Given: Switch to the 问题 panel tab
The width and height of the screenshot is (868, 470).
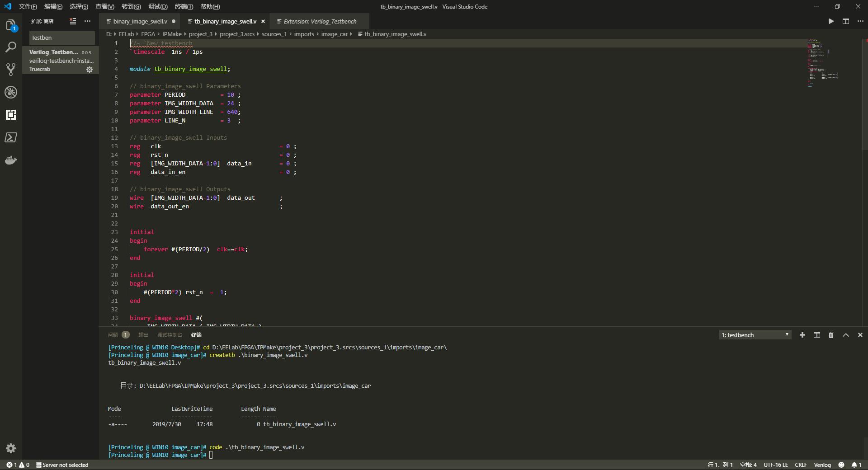Looking at the screenshot, I should [x=118, y=335].
